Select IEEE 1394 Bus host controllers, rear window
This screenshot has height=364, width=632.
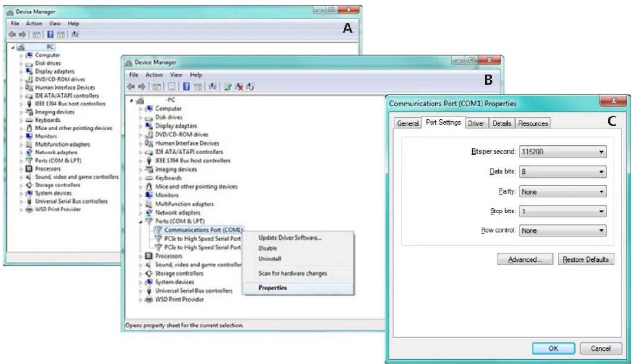70,104
